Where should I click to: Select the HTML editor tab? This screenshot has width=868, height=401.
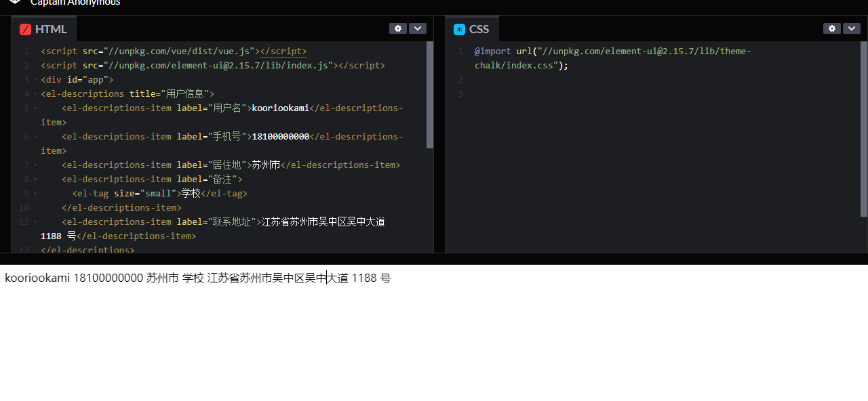coord(44,29)
